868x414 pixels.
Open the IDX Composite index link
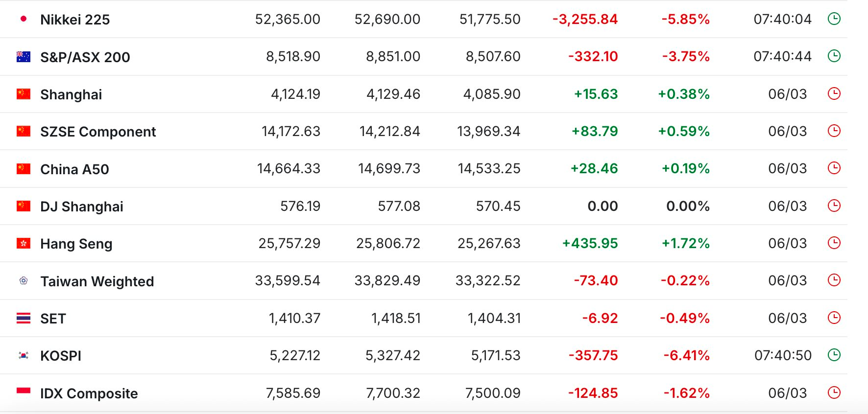[89, 393]
